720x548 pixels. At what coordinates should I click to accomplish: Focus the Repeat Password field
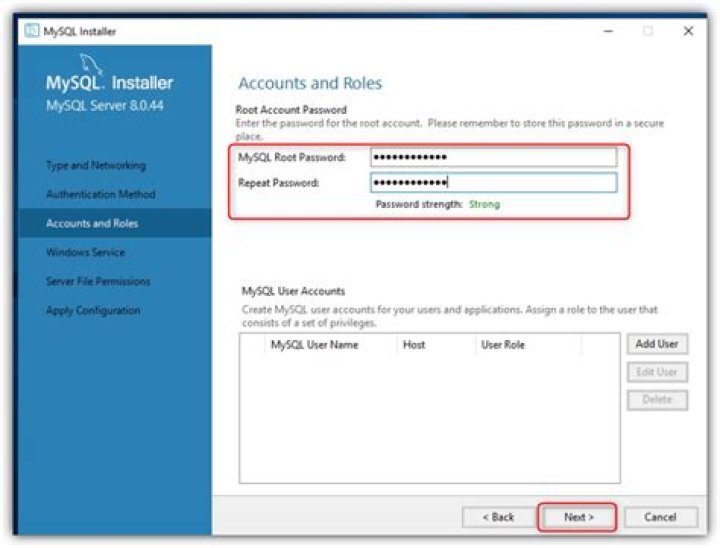click(494, 182)
